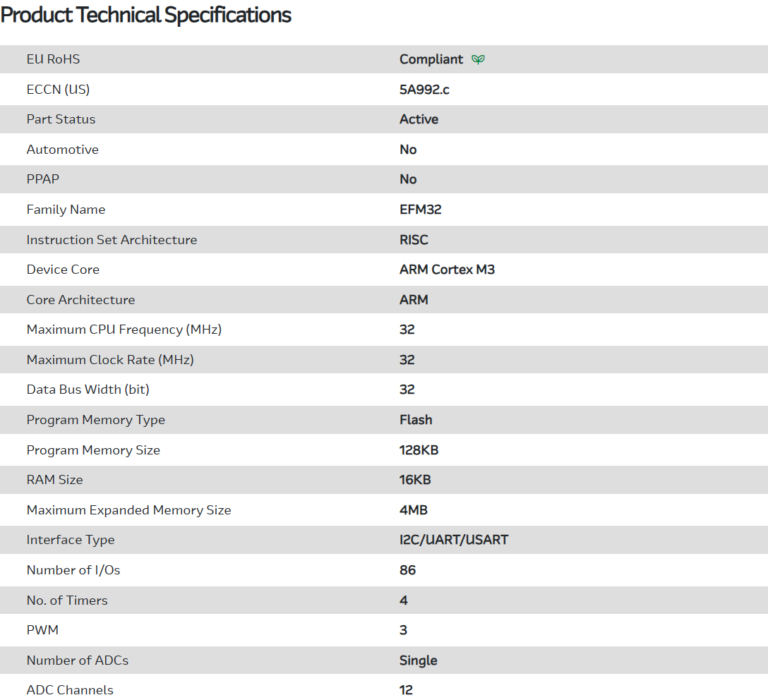This screenshot has width=768, height=700.
Task: Select the EU RoHS label
Action: (x=53, y=59)
